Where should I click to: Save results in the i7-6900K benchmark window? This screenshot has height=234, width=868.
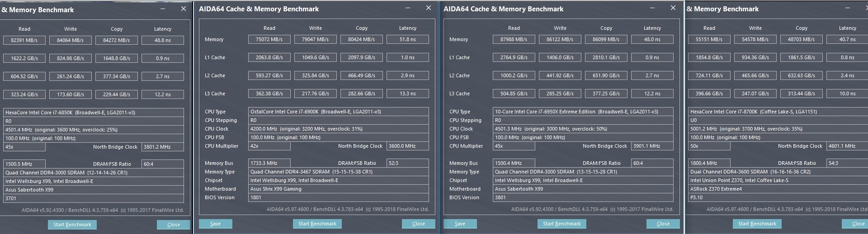[215, 224]
